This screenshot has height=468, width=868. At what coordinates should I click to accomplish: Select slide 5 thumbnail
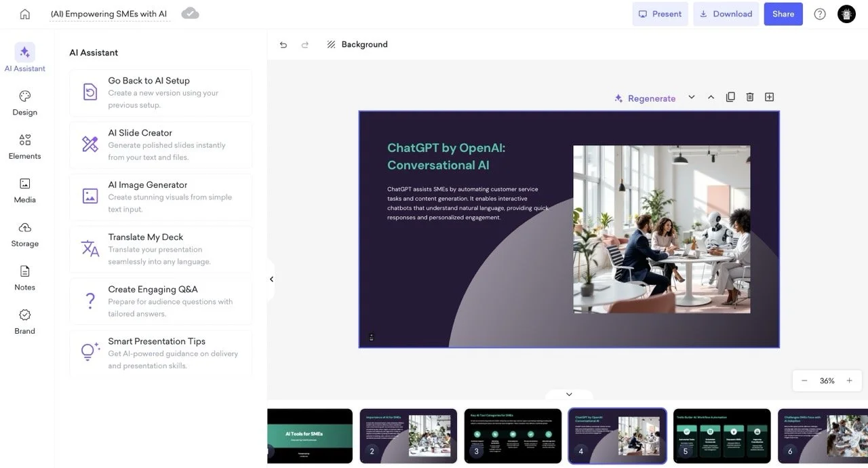pos(722,436)
